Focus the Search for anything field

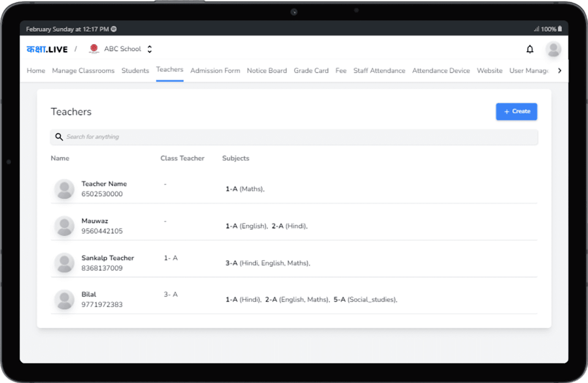(x=294, y=137)
